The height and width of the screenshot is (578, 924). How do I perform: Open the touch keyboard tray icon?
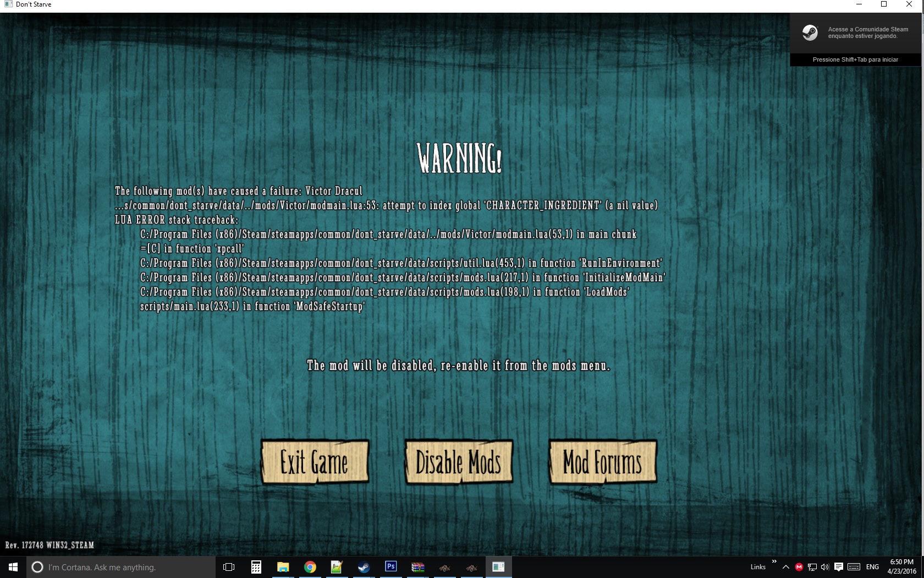854,567
